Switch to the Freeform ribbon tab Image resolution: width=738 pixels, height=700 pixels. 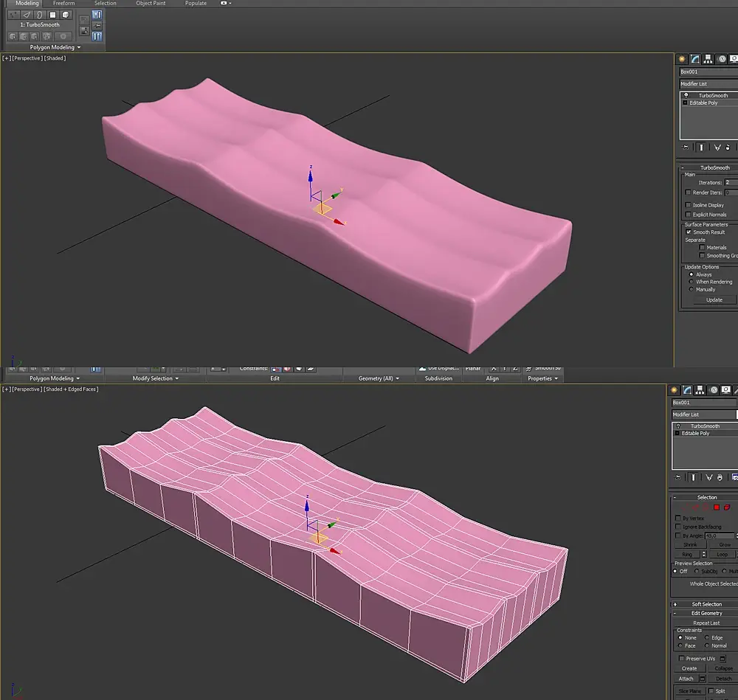pos(63,4)
